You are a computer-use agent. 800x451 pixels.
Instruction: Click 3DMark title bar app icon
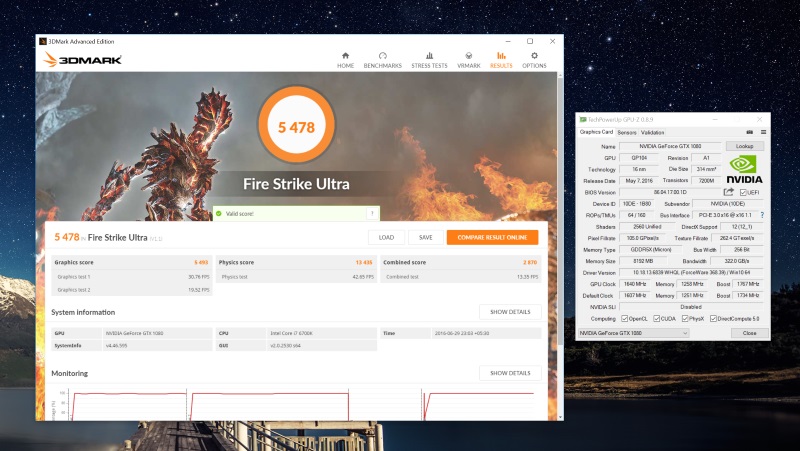coord(43,41)
